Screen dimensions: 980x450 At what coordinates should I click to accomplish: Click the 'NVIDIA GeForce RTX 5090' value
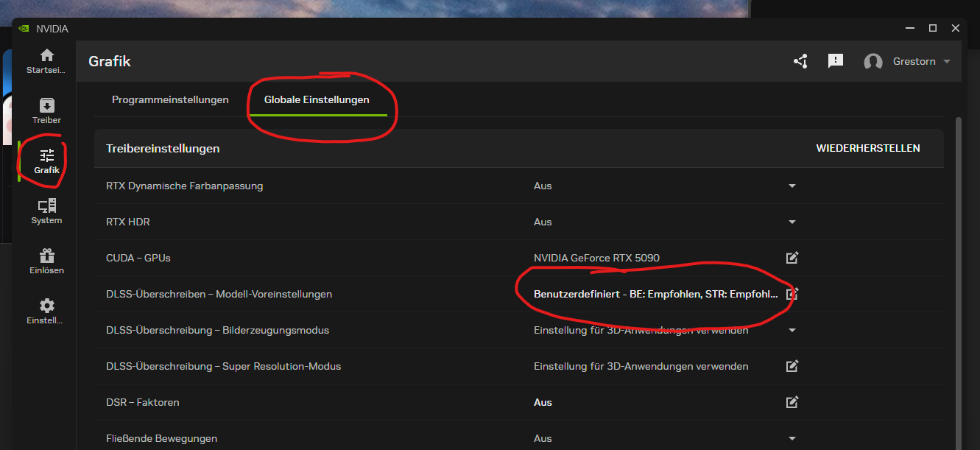pyautogui.click(x=596, y=258)
